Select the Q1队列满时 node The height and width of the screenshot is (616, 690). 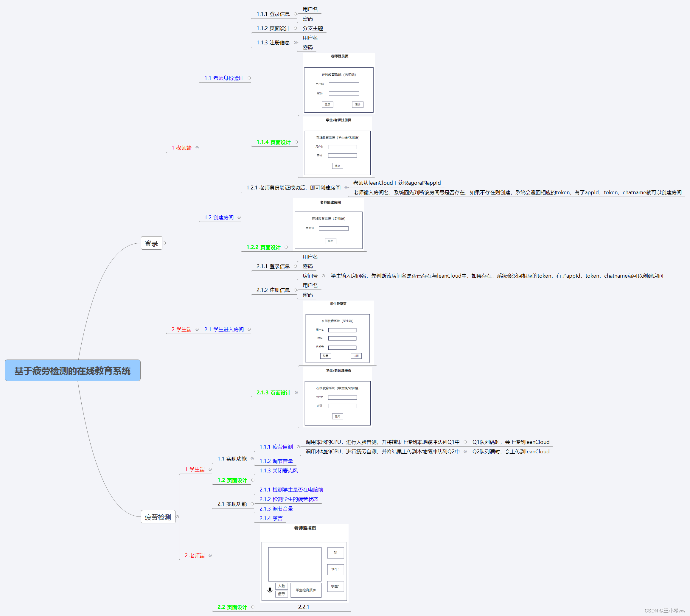(x=511, y=442)
